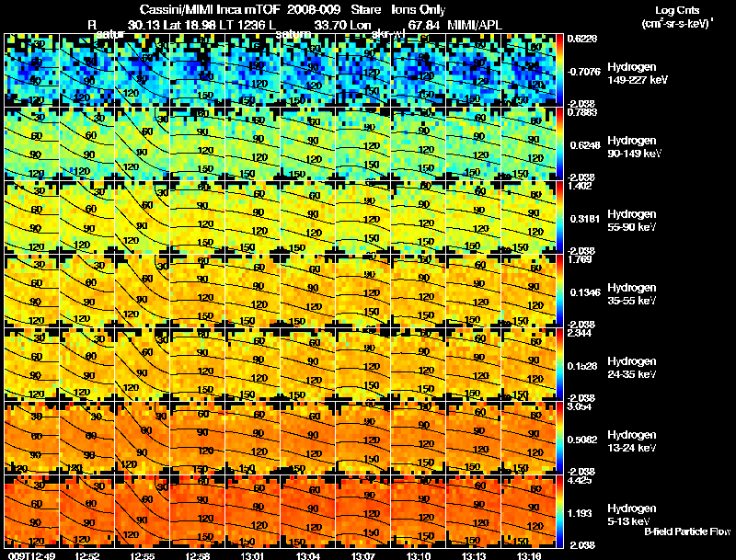Click the '12:55' time axis label

(x=143, y=555)
